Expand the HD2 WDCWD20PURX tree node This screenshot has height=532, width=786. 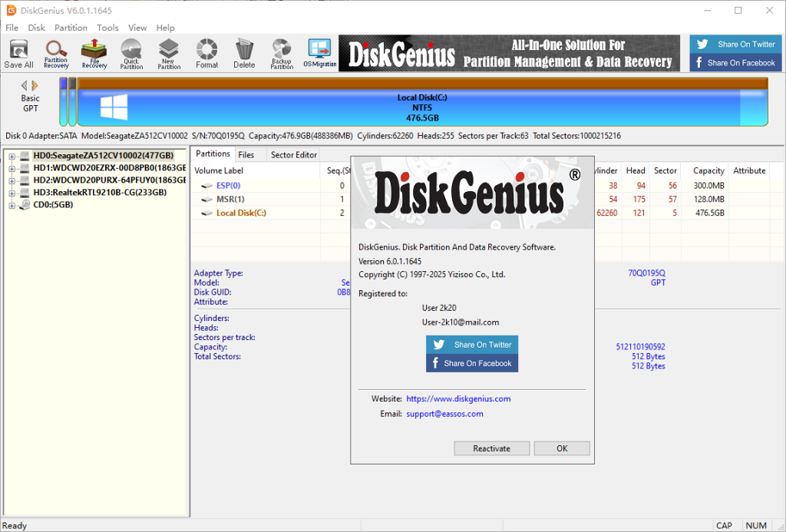(12, 180)
